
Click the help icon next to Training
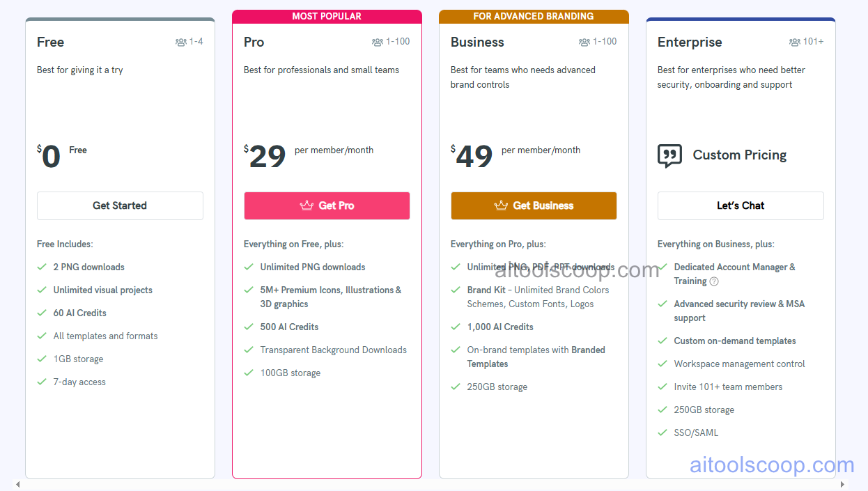click(x=714, y=281)
